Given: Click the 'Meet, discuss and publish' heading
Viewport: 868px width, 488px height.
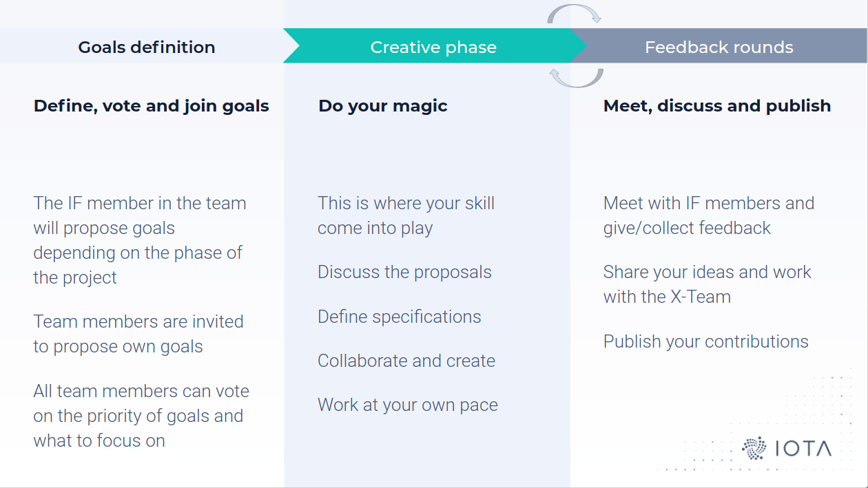Looking at the screenshot, I should (x=717, y=106).
